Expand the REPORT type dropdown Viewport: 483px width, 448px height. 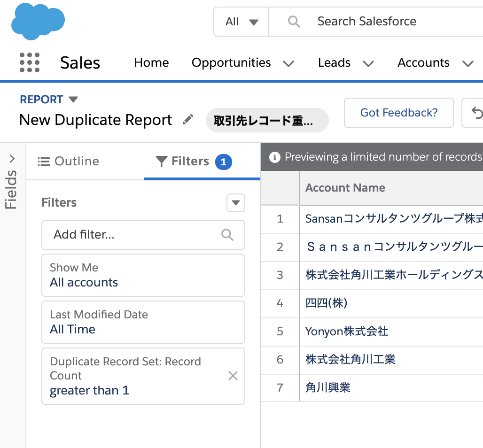(73, 100)
